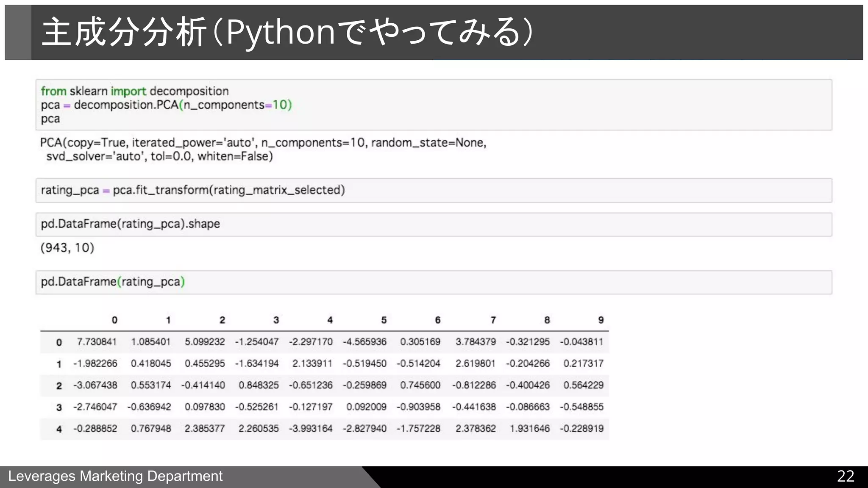Select cell value -0.043811
The height and width of the screenshot is (488, 868).
coord(581,342)
